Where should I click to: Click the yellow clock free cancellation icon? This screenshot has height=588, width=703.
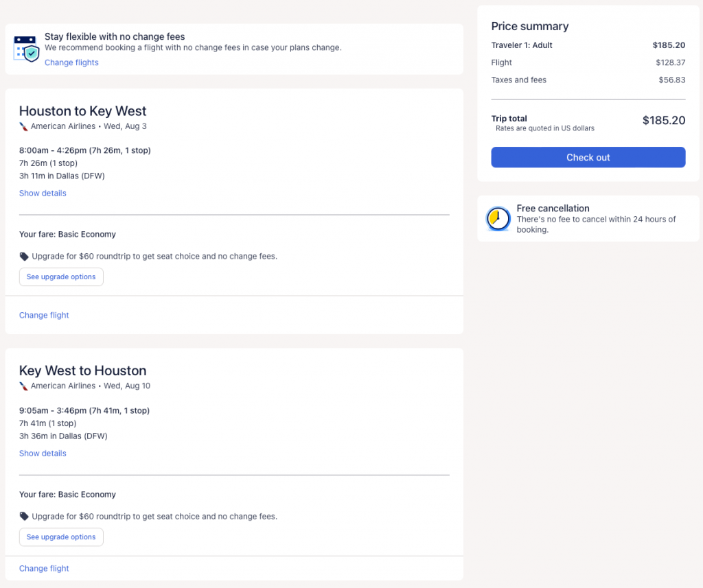pos(498,219)
